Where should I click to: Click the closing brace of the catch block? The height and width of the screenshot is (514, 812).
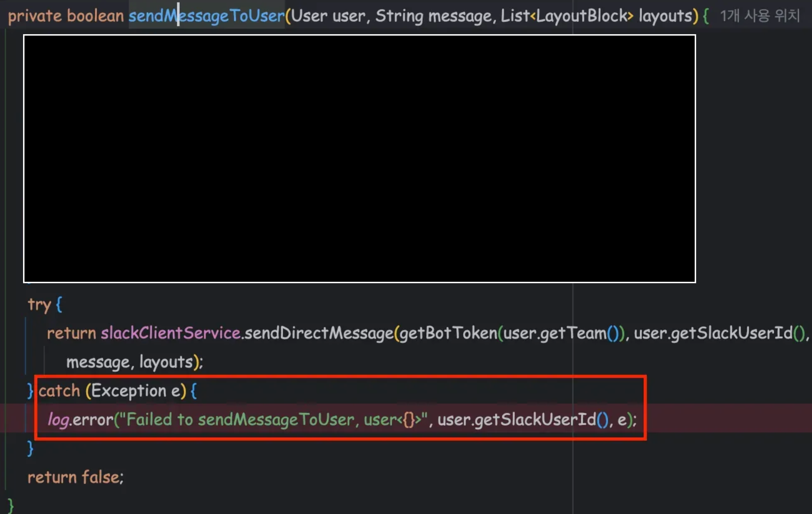coord(30,449)
